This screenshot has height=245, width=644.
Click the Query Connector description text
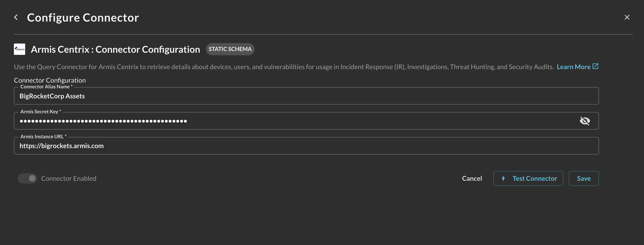click(284, 67)
